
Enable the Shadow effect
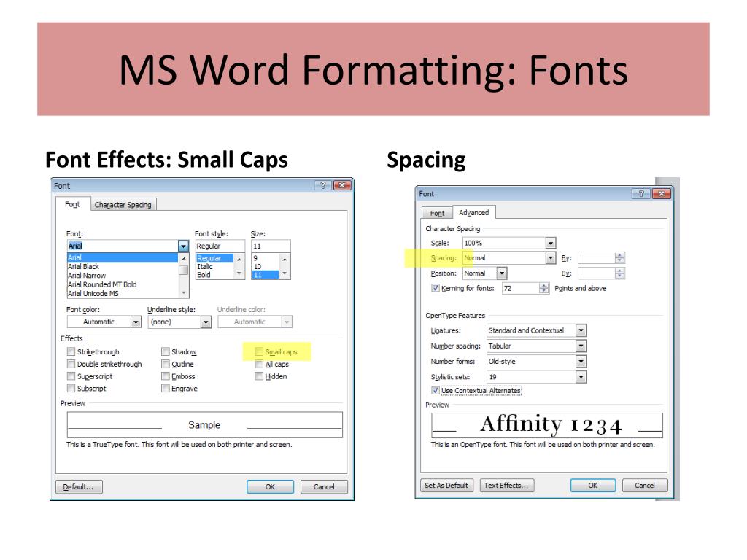point(166,351)
